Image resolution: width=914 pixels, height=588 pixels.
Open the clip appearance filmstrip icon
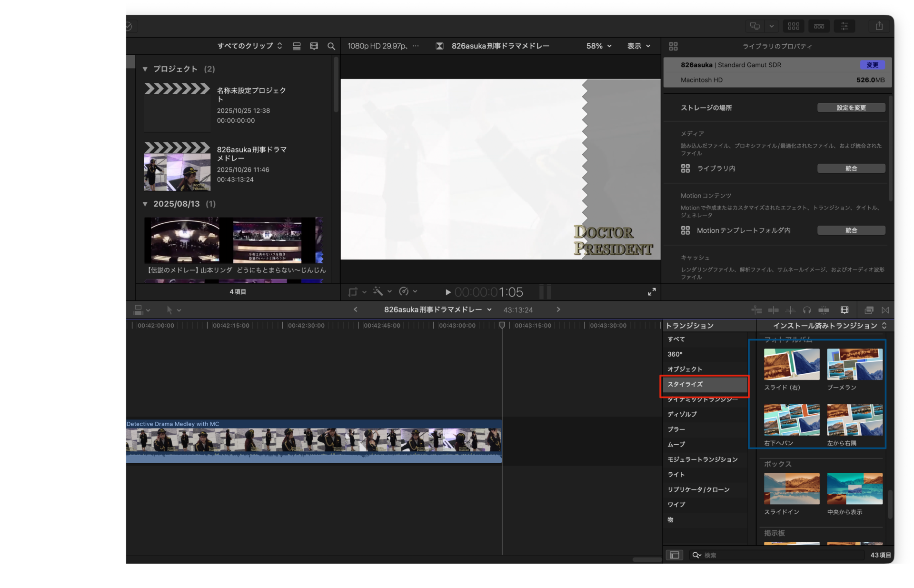[x=844, y=310]
